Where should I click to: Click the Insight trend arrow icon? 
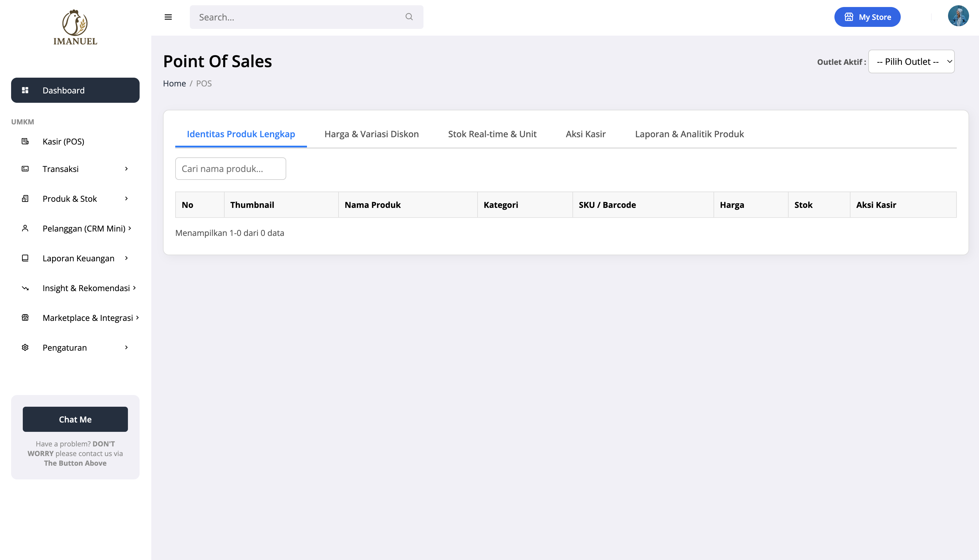(x=25, y=288)
